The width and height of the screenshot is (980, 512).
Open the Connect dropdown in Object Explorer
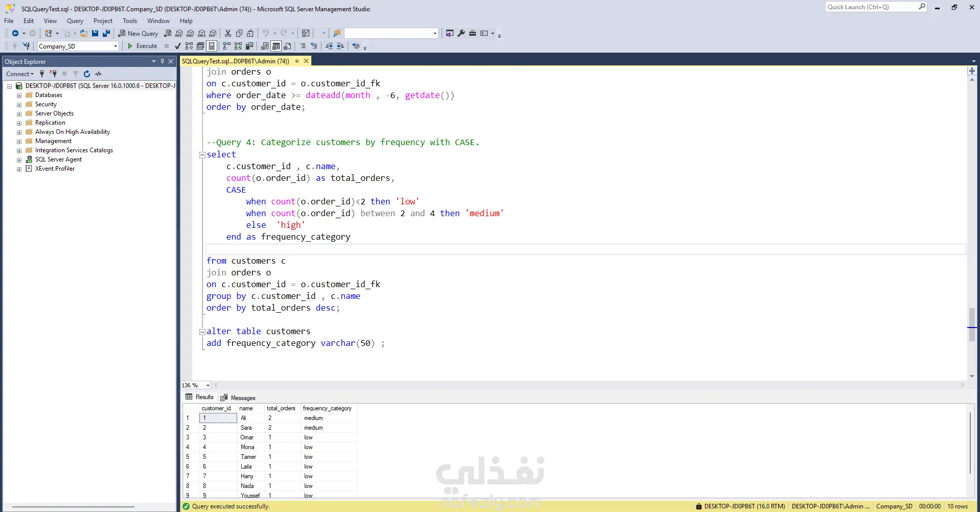tap(20, 74)
